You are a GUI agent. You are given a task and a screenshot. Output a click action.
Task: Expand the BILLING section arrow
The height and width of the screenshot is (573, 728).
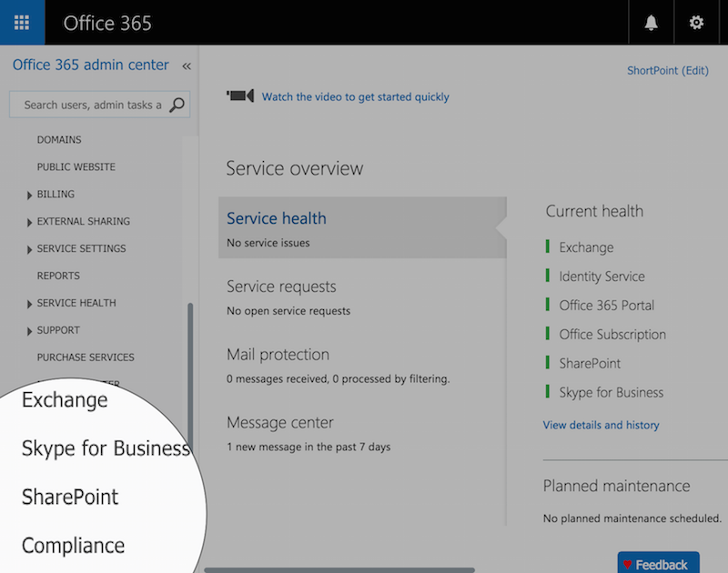(29, 196)
